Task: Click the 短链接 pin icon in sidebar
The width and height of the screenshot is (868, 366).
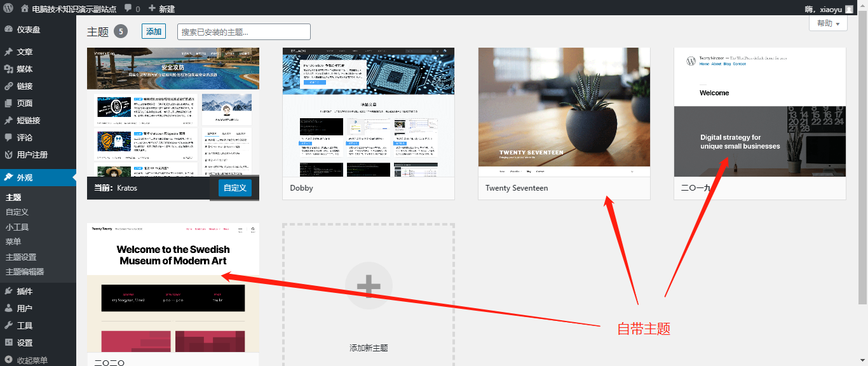Action: tap(8, 121)
